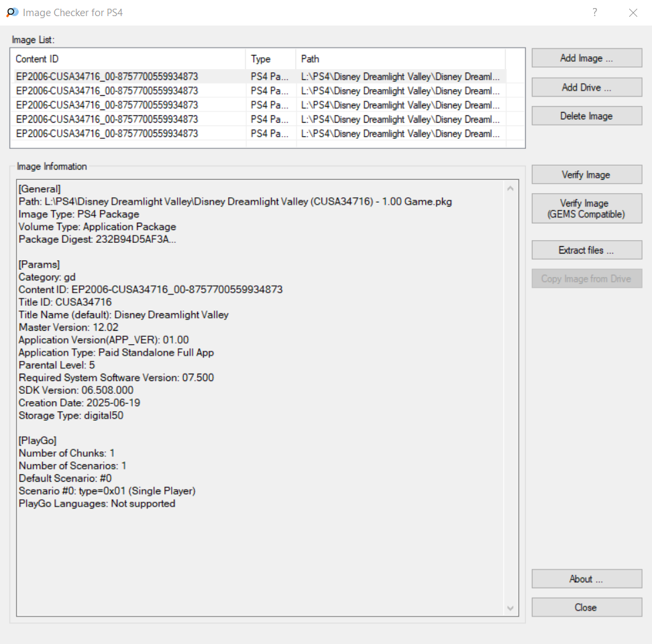The height and width of the screenshot is (644, 652).
Task: Click the Path: L:\PS4\Disney Dreamlight Valley line
Action: 235,202
